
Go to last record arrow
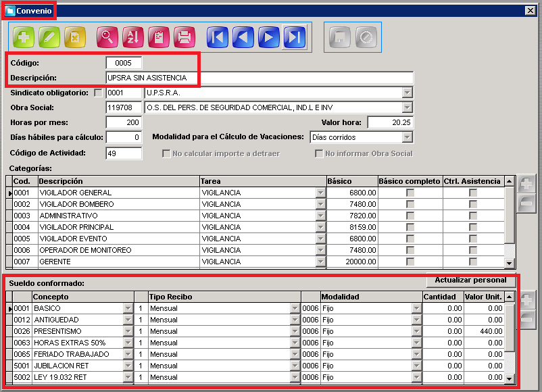(295, 37)
